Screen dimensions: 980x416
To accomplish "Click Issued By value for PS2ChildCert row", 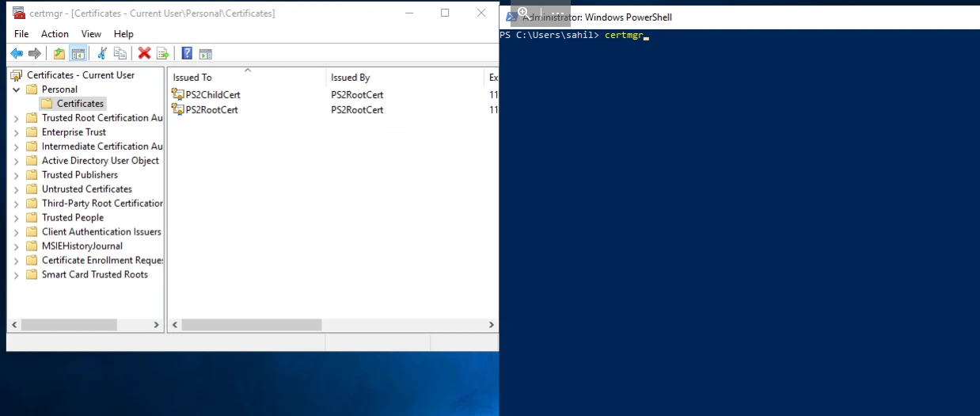I will click(x=357, y=94).
